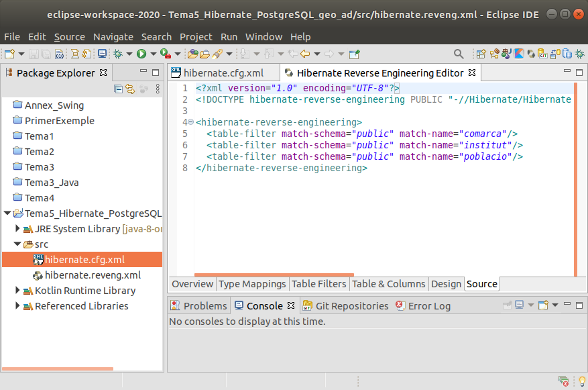
Task: Switch to the Kotlin perspective icon
Action: [519, 54]
